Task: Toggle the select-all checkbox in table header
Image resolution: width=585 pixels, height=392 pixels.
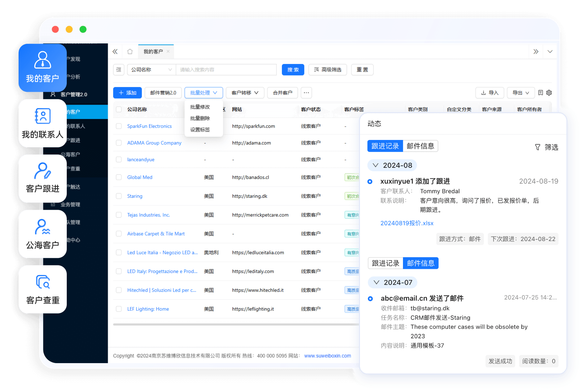Action: click(x=119, y=109)
